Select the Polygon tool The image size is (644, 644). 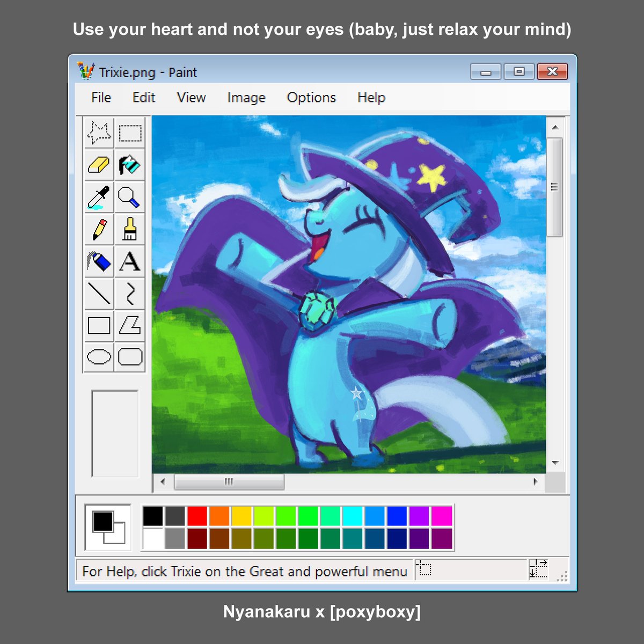click(130, 325)
